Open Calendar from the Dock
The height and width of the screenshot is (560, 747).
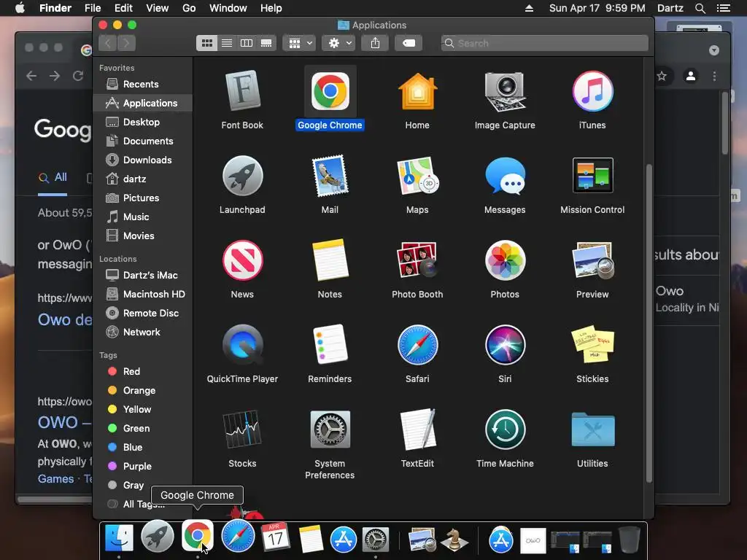click(275, 537)
